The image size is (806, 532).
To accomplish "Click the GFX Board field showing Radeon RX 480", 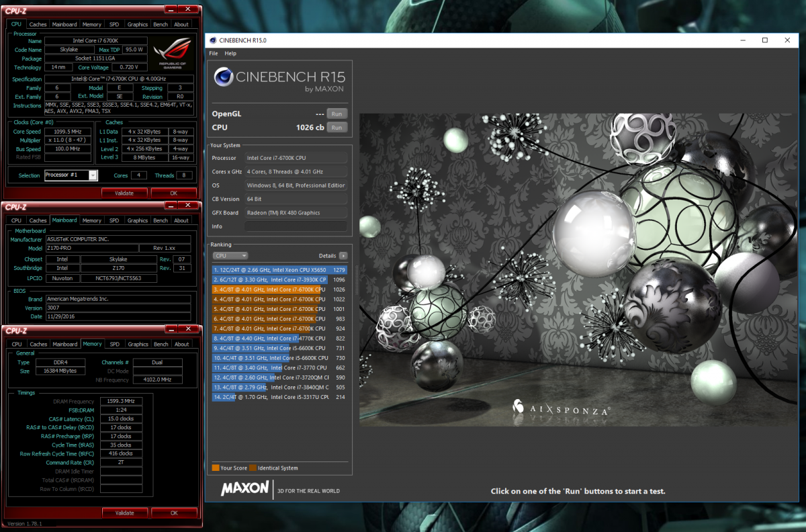I will click(x=296, y=212).
